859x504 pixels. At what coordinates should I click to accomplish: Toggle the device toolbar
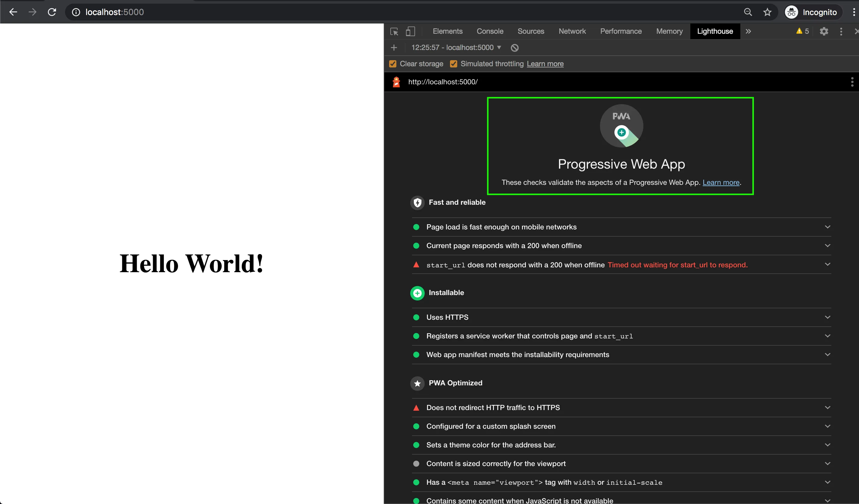pos(411,31)
